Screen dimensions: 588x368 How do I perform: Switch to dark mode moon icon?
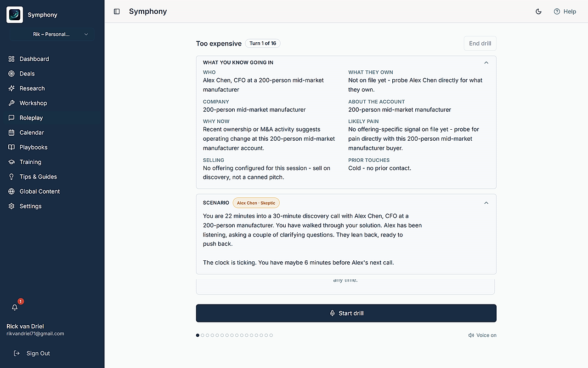[539, 11]
